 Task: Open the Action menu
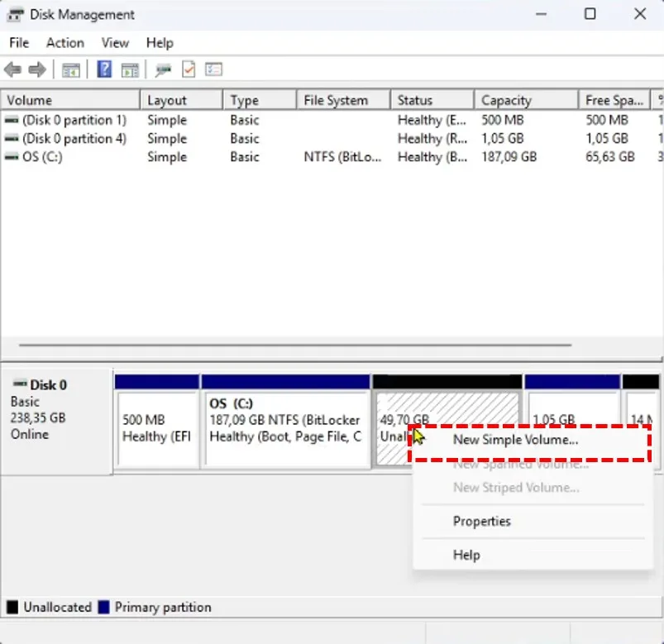click(64, 43)
